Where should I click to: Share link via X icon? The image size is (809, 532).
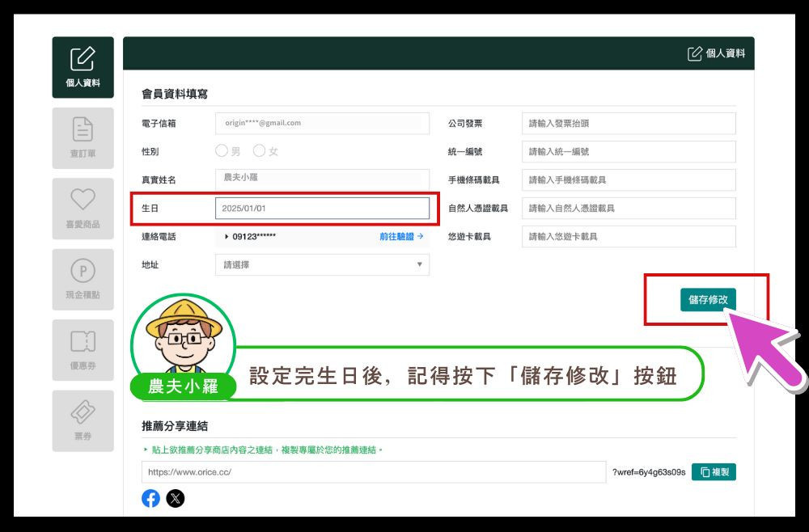click(176, 498)
